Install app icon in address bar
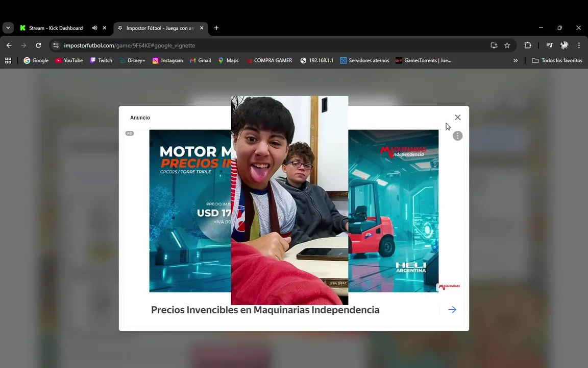Screen dimensions: 588x368 (494, 45)
